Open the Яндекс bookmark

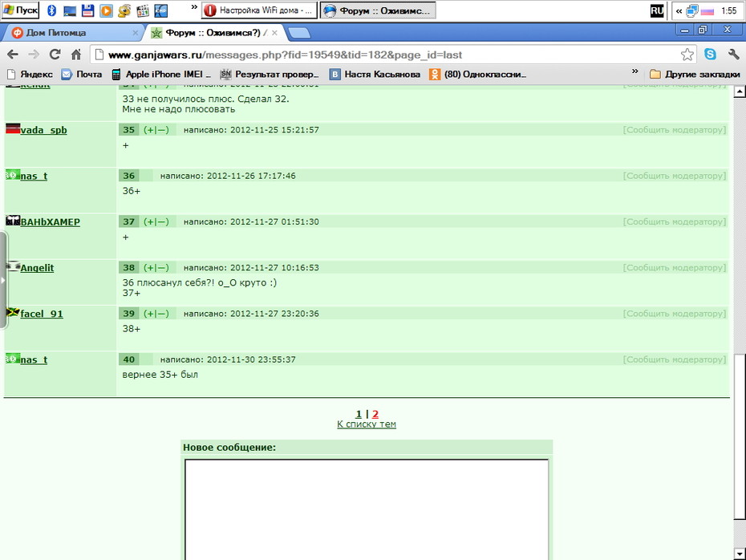[x=30, y=75]
